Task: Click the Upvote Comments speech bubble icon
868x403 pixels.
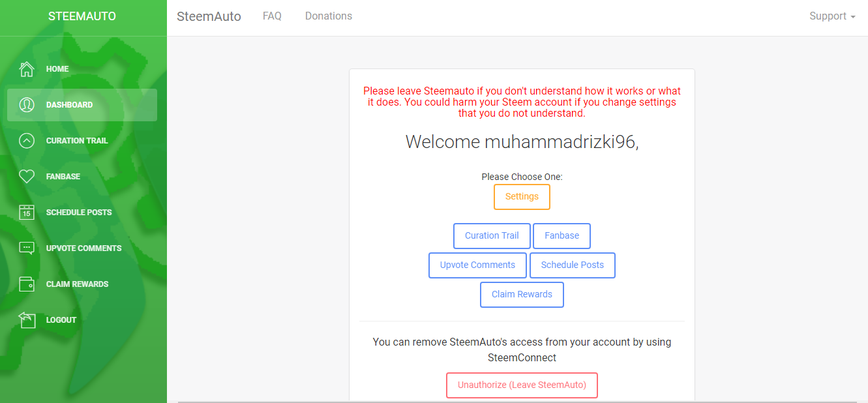Action: click(x=27, y=248)
